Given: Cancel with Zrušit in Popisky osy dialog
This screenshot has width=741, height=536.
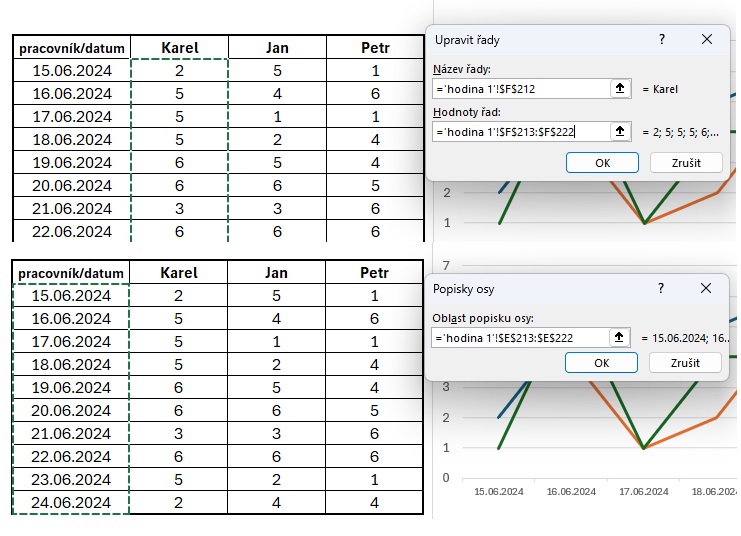Looking at the screenshot, I should click(685, 363).
